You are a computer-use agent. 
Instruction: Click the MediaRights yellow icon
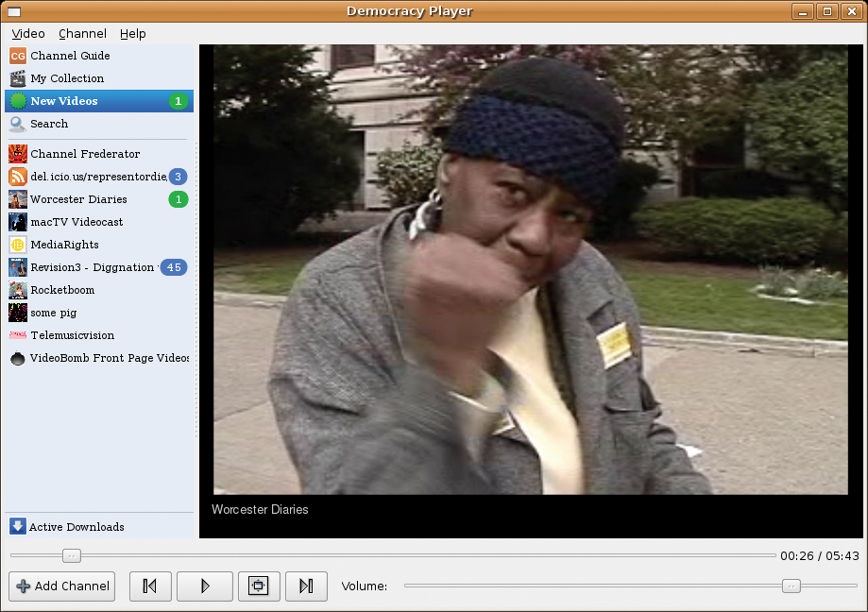(x=18, y=245)
